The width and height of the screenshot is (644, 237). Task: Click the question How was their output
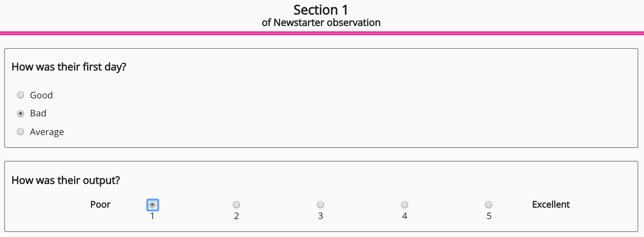click(x=66, y=180)
